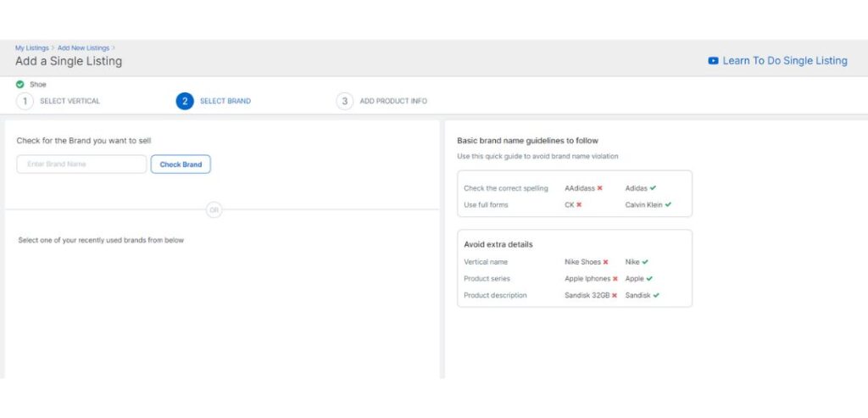Click the red cross beside Sandisk 32GB
The image size is (868, 418).
pyautogui.click(x=615, y=295)
